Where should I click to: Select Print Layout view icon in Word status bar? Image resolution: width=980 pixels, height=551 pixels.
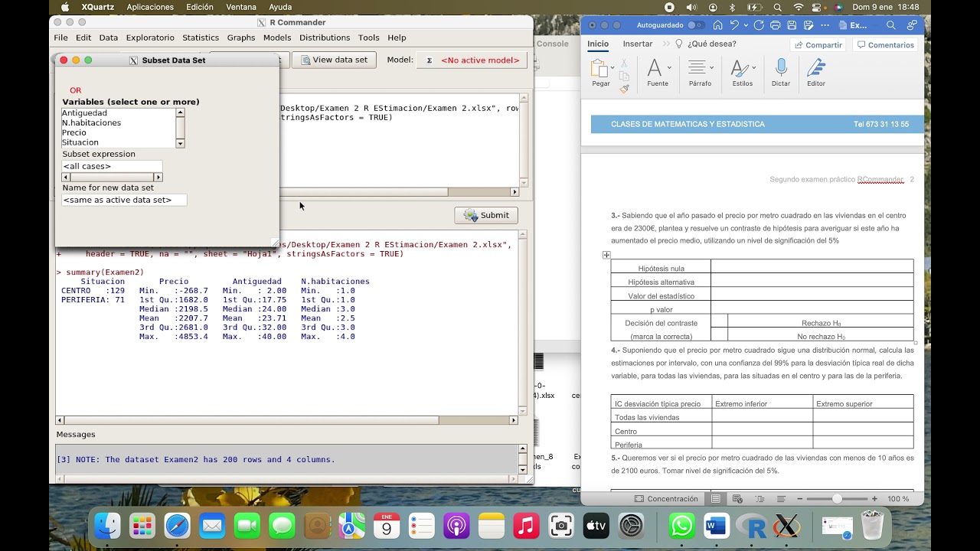pyautogui.click(x=715, y=499)
